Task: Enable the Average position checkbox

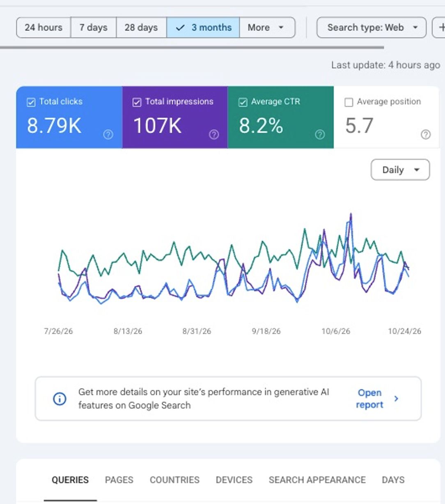Action: pyautogui.click(x=349, y=102)
